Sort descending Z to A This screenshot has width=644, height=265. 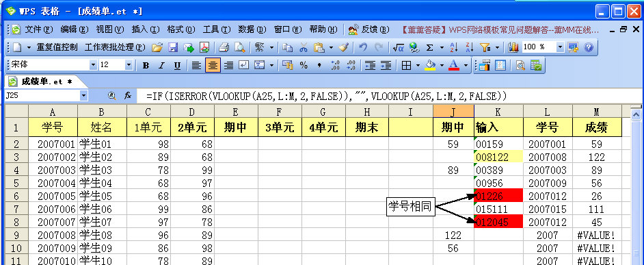[x=469, y=48]
